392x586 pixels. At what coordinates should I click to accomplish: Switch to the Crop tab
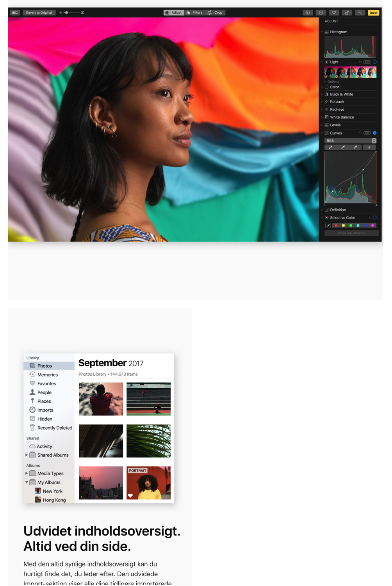pos(215,13)
